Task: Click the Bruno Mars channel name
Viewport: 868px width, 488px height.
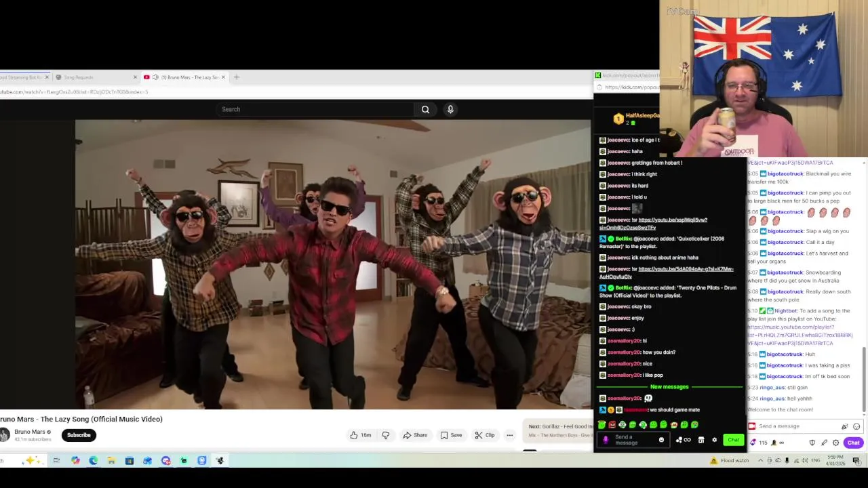Action: pyautogui.click(x=29, y=432)
